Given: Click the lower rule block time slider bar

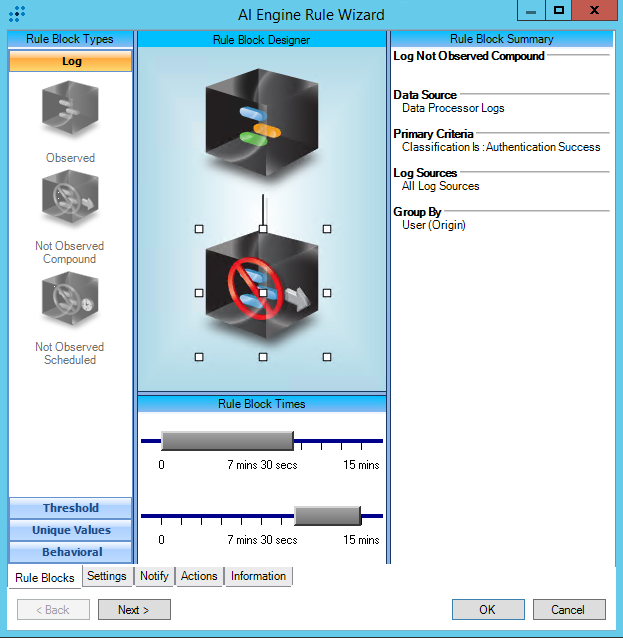Looking at the screenshot, I should pyautogui.click(x=327, y=516).
